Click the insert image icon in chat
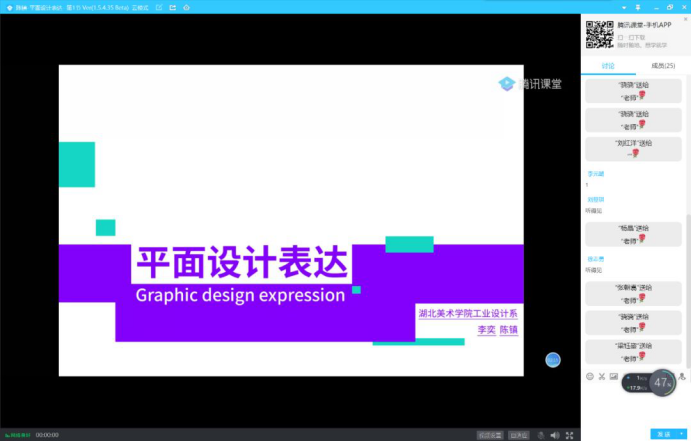 point(613,376)
